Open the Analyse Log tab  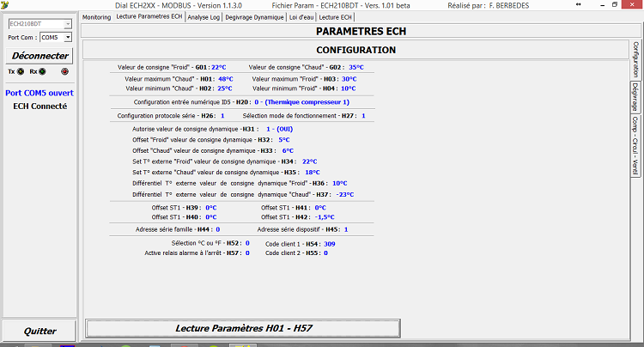(204, 17)
